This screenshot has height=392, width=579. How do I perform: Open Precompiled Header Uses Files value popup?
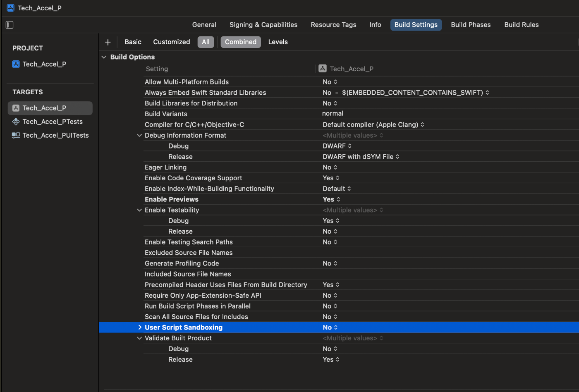(x=331, y=285)
